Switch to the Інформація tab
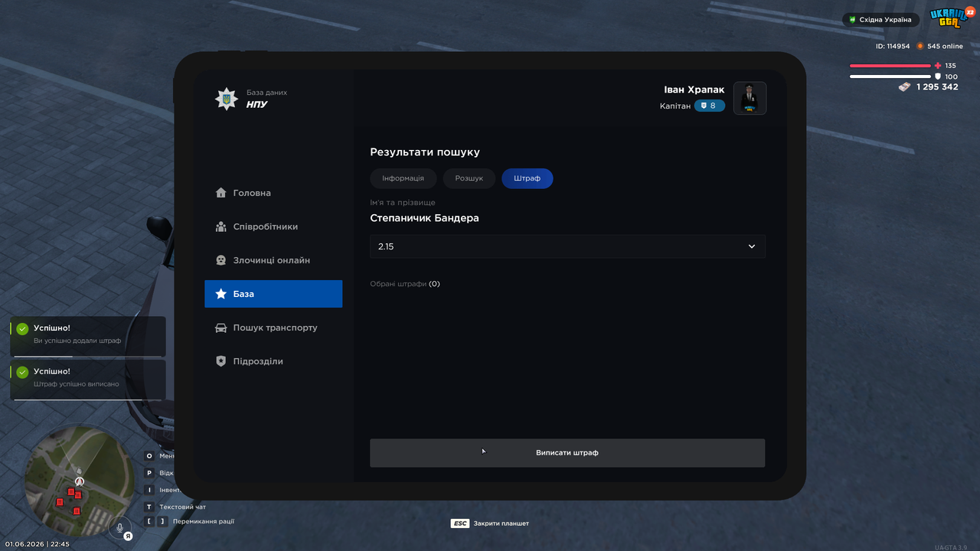The width and height of the screenshot is (980, 551). click(x=403, y=178)
